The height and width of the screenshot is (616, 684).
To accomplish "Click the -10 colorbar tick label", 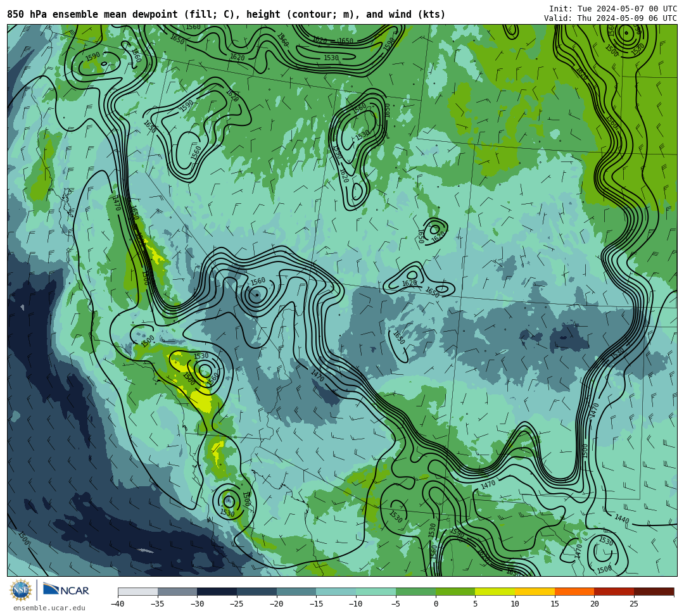I will point(356,604).
